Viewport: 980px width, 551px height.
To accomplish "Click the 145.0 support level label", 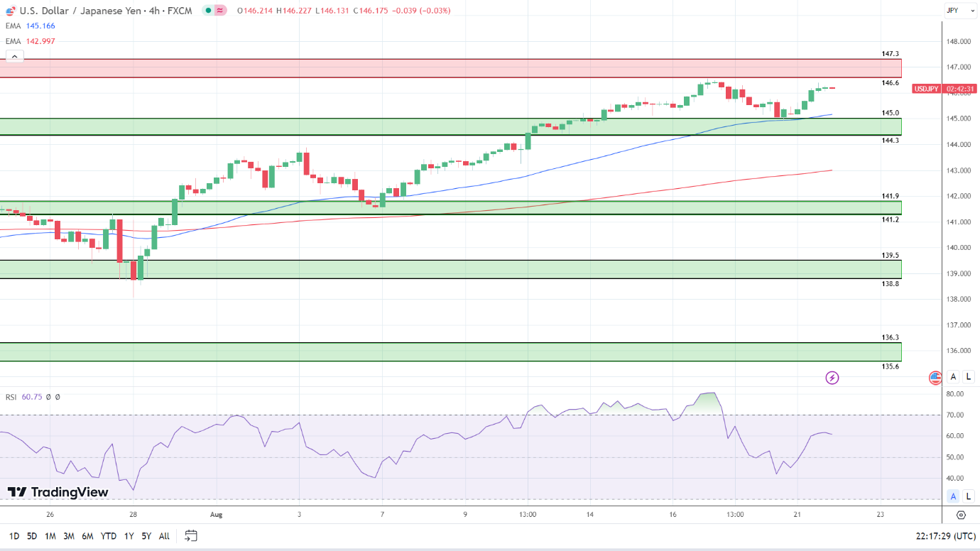I will coord(891,113).
